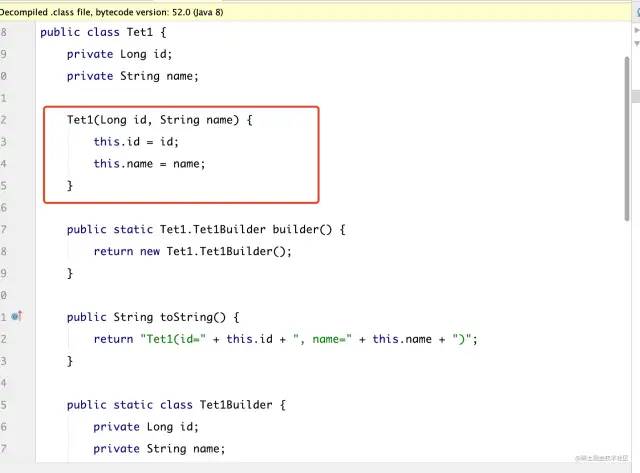The height and width of the screenshot is (473, 640).
Task: Click 'return new Tet1.Tet1Builder();' line
Action: click(x=193, y=251)
